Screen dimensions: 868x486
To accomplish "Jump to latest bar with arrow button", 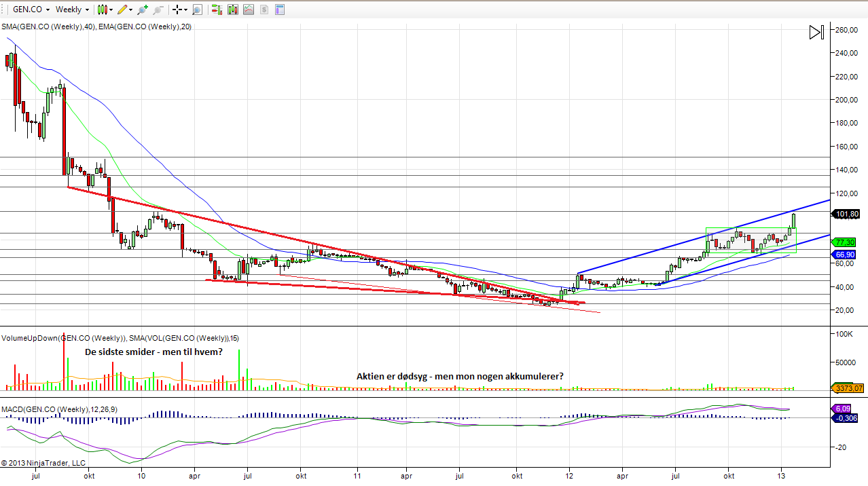I will 816,32.
